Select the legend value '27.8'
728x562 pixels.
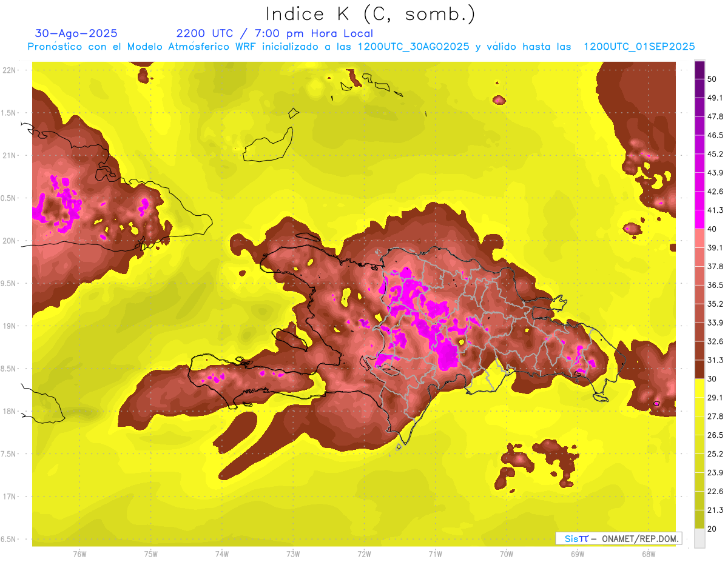715,416
